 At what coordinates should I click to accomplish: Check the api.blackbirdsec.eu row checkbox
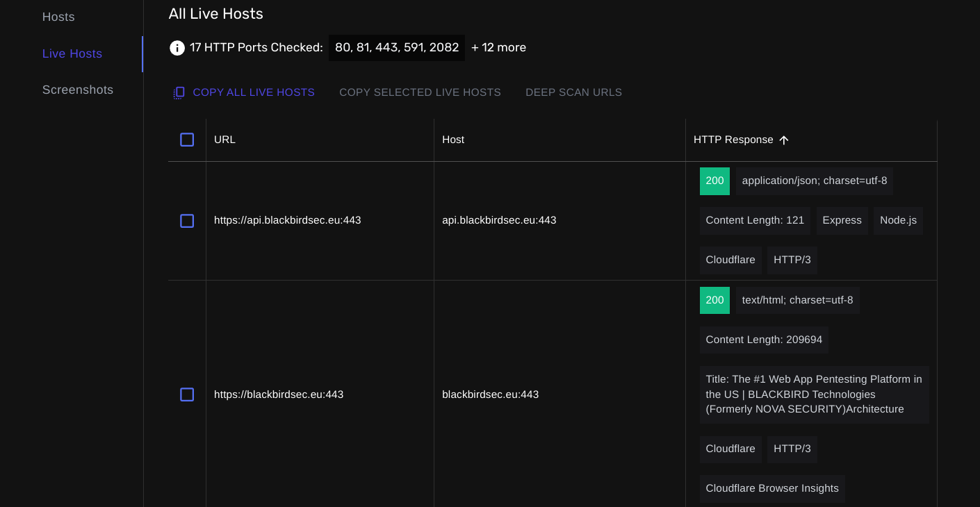click(187, 221)
